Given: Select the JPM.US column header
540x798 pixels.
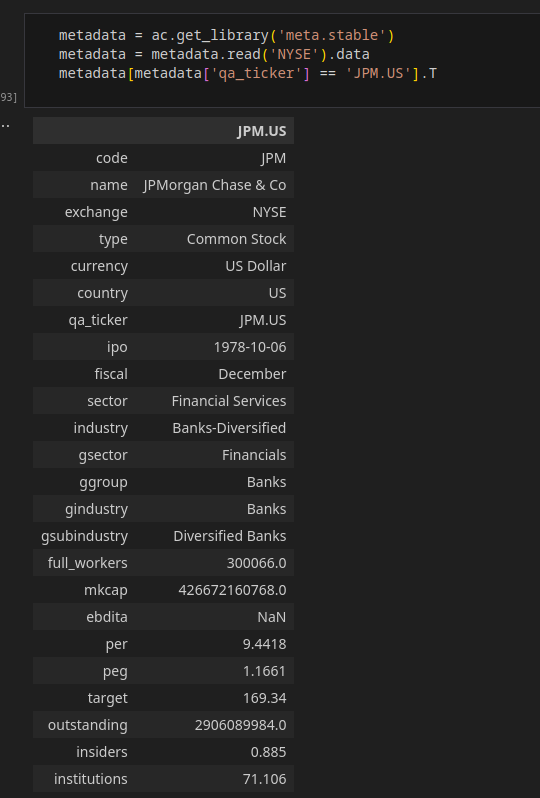Looking at the screenshot, I should point(262,131).
